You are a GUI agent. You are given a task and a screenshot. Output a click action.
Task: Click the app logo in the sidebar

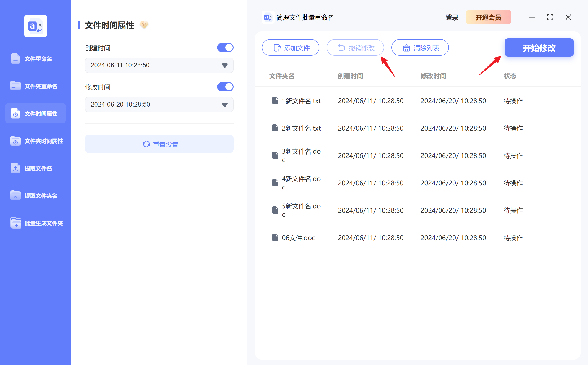click(35, 26)
